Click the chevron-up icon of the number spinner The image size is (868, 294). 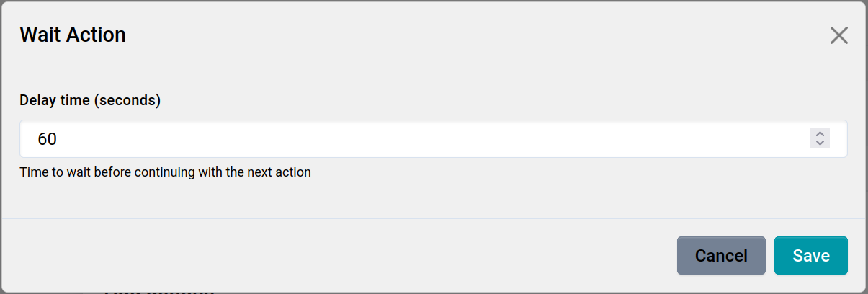pos(820,134)
